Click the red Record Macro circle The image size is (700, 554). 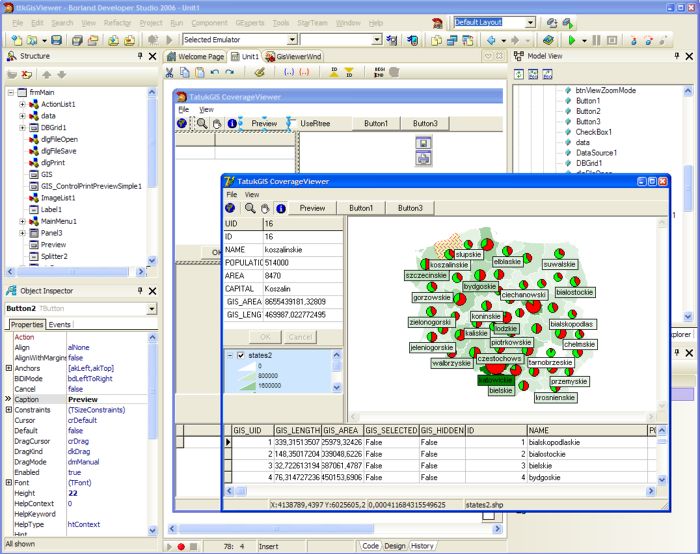[x=181, y=546]
